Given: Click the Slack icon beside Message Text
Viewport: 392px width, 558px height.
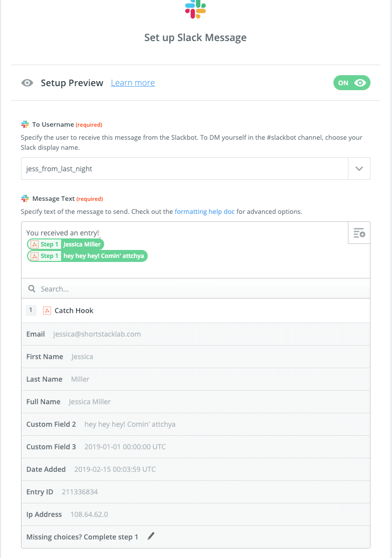Looking at the screenshot, I should pos(25,199).
